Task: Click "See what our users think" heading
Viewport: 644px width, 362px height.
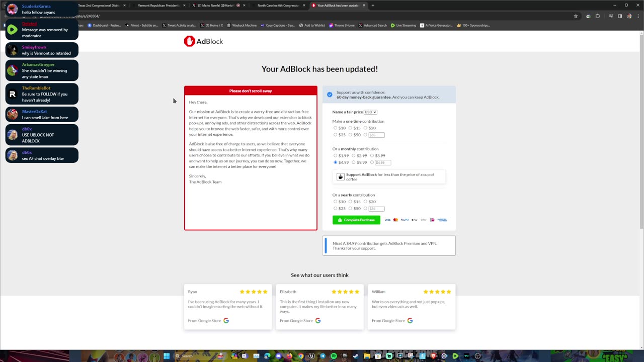Action: tap(319, 275)
